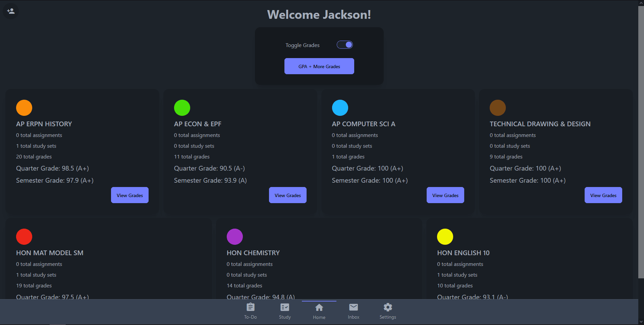
Task: View Grades for AP ERPN HISTORY
Action: [130, 195]
